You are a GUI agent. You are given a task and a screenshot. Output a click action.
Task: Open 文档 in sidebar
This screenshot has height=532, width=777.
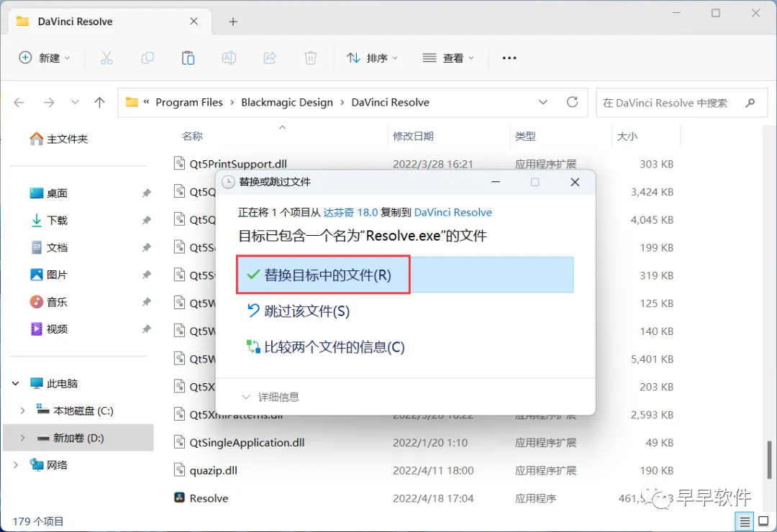point(49,248)
